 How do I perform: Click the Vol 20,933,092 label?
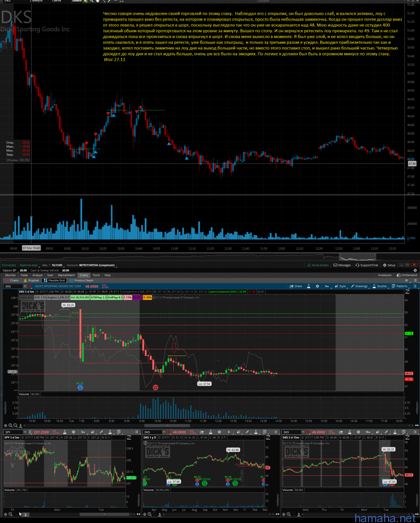point(80,297)
